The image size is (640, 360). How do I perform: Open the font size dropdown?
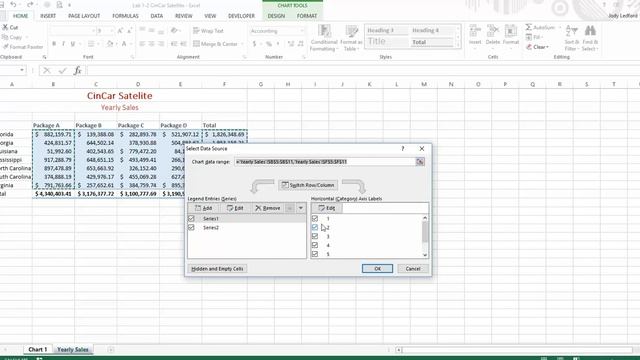(111, 31)
